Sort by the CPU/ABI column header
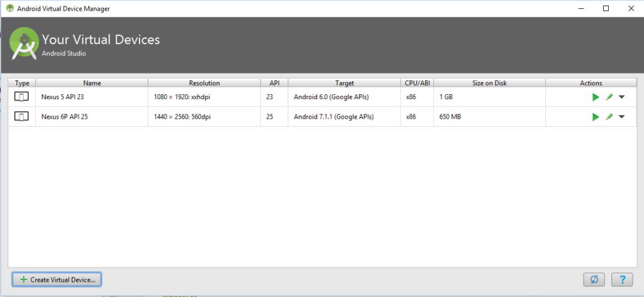Screen dimensions: 644x297 418,83
